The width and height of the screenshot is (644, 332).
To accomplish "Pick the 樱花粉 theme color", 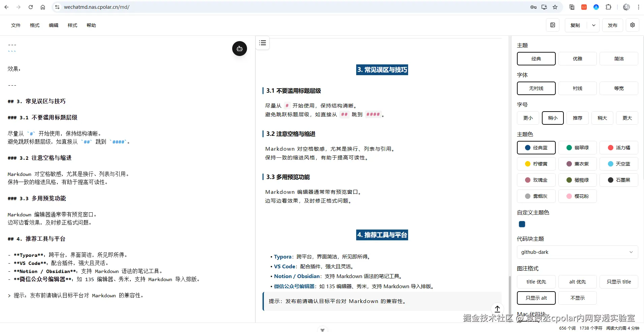I will [578, 196].
